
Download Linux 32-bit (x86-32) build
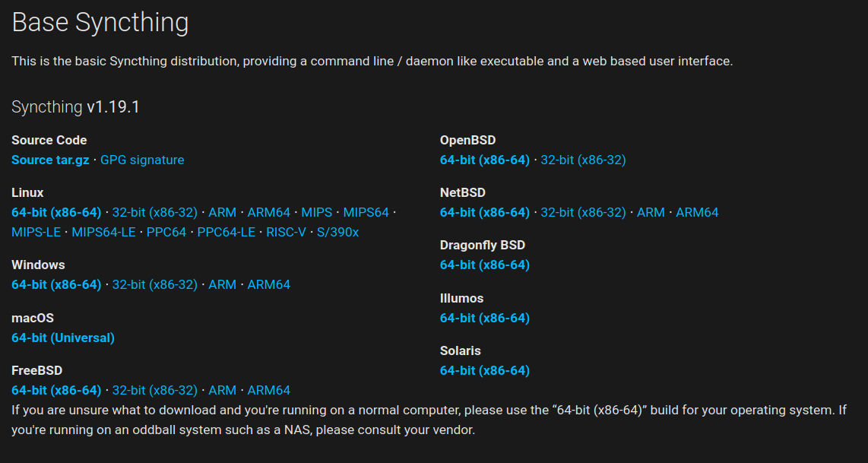[155, 213]
